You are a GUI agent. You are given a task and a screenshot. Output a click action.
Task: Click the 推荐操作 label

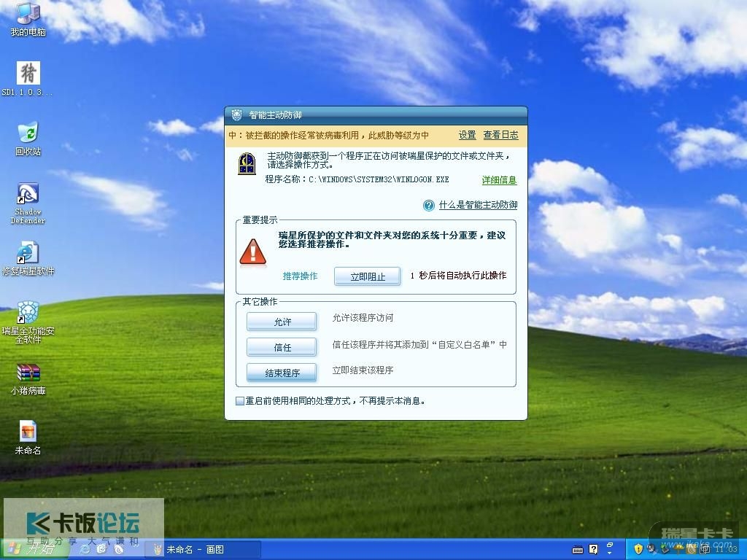300,276
